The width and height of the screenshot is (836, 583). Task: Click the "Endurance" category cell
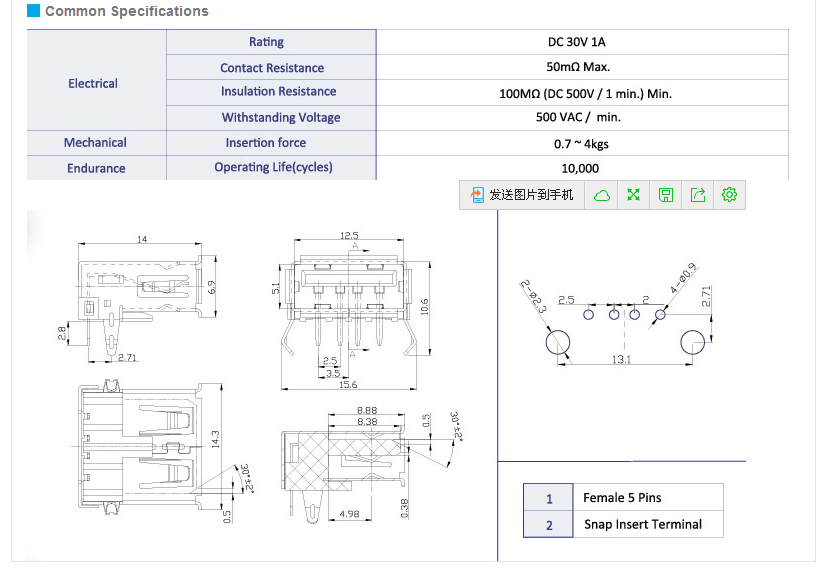tap(97, 168)
